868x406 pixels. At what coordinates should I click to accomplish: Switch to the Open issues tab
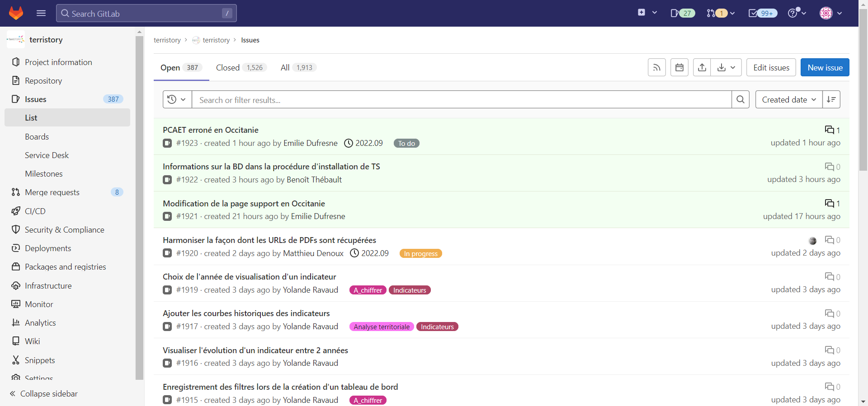click(x=181, y=68)
